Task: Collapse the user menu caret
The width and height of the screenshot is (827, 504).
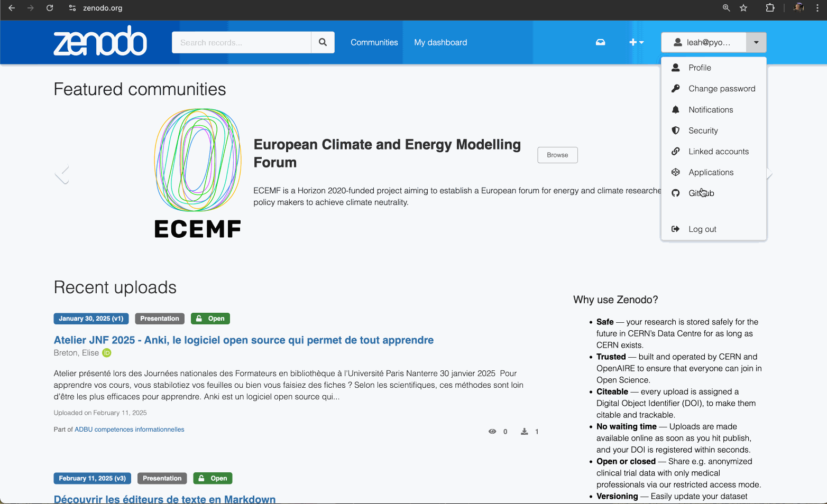Action: (756, 42)
